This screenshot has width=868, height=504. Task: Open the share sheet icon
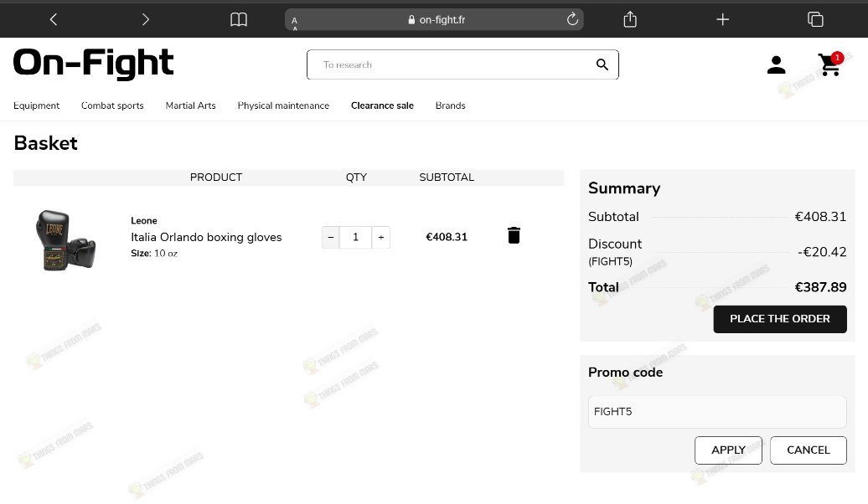(x=630, y=19)
